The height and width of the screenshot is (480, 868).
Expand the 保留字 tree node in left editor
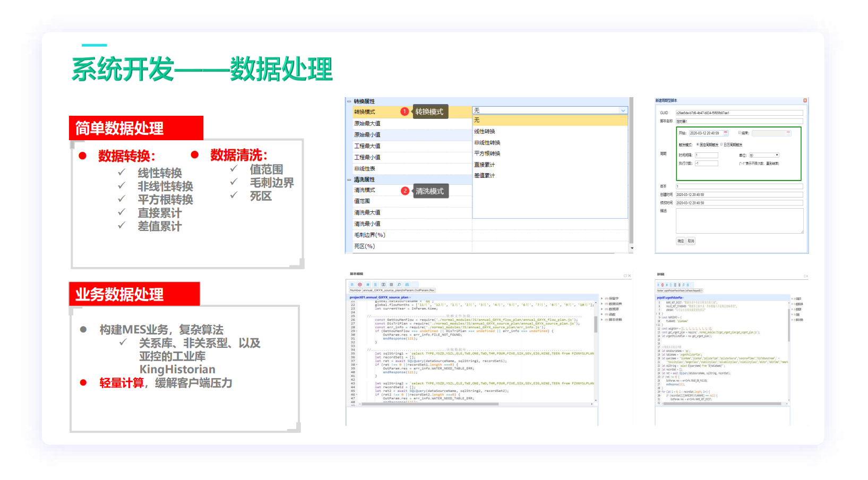coord(601,298)
